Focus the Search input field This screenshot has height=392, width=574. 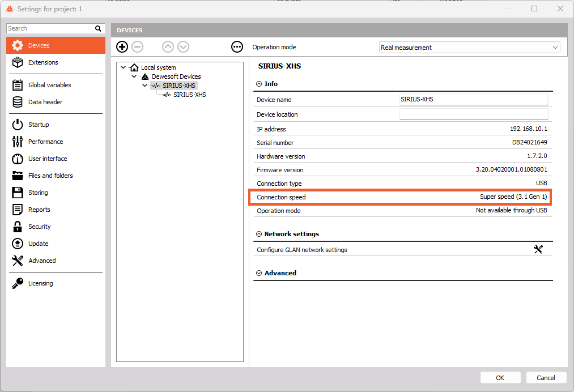tap(50, 28)
